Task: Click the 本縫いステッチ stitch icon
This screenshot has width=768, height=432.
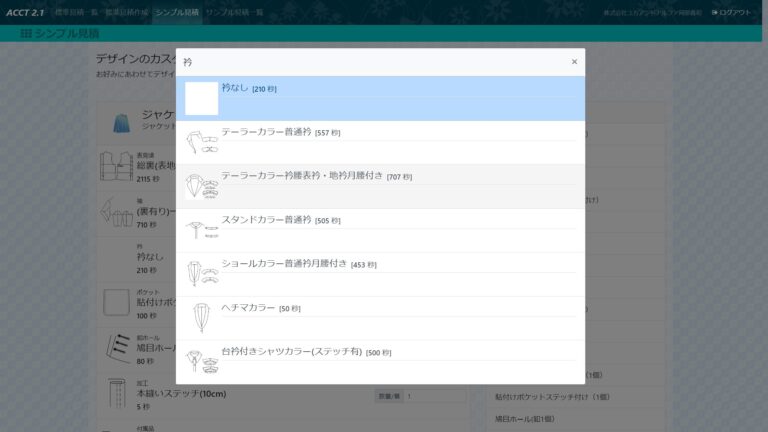Action: 117,393
